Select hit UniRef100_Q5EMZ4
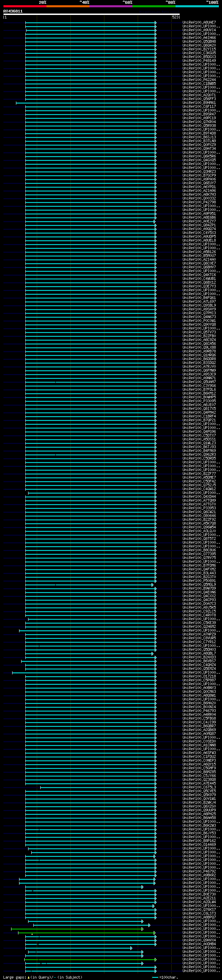 coord(199,669)
